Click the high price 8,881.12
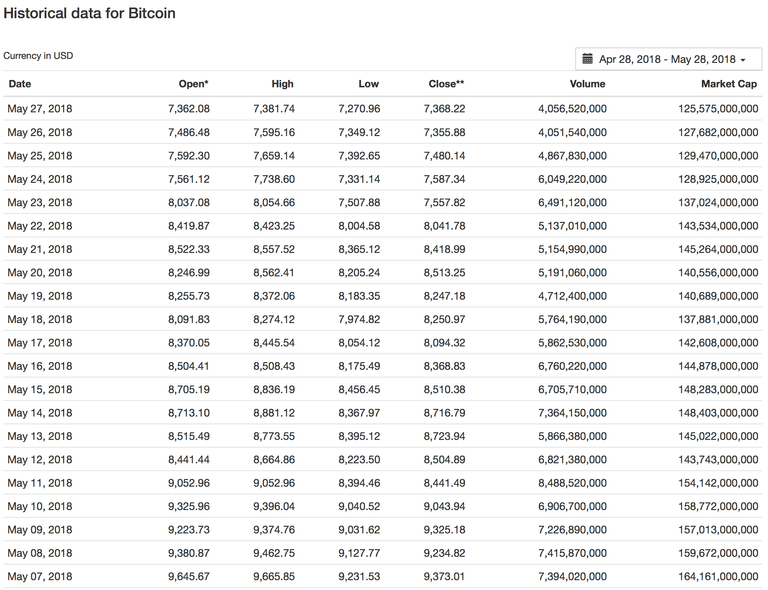The height and width of the screenshot is (590, 768). pos(274,413)
